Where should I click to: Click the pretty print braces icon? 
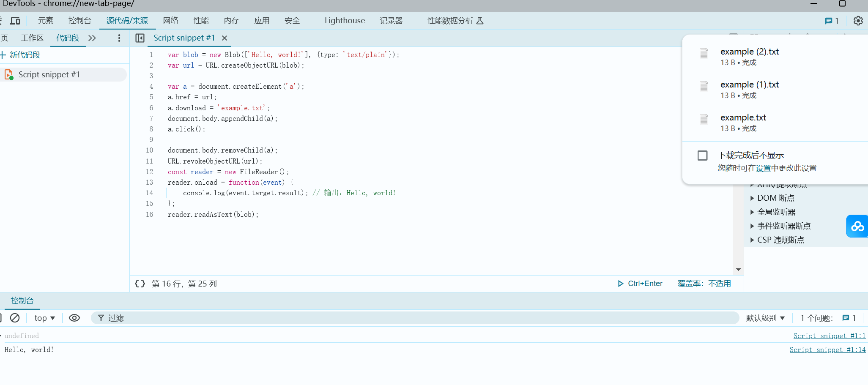coord(140,284)
